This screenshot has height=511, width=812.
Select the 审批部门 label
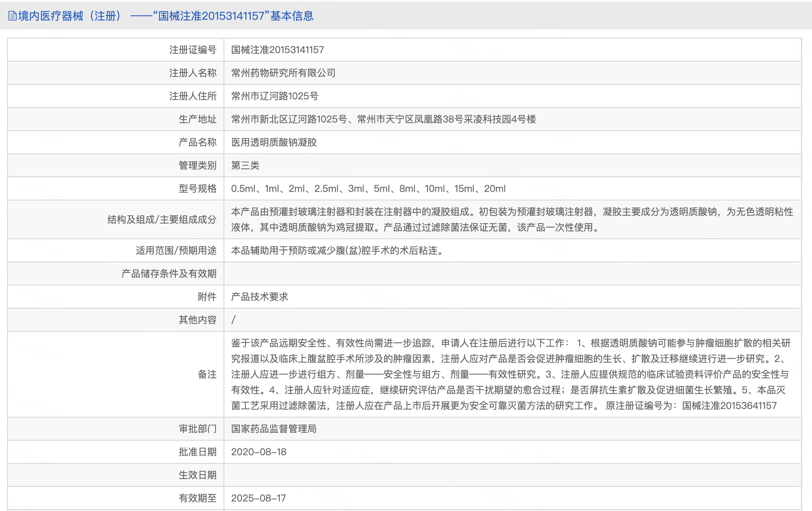198,429
